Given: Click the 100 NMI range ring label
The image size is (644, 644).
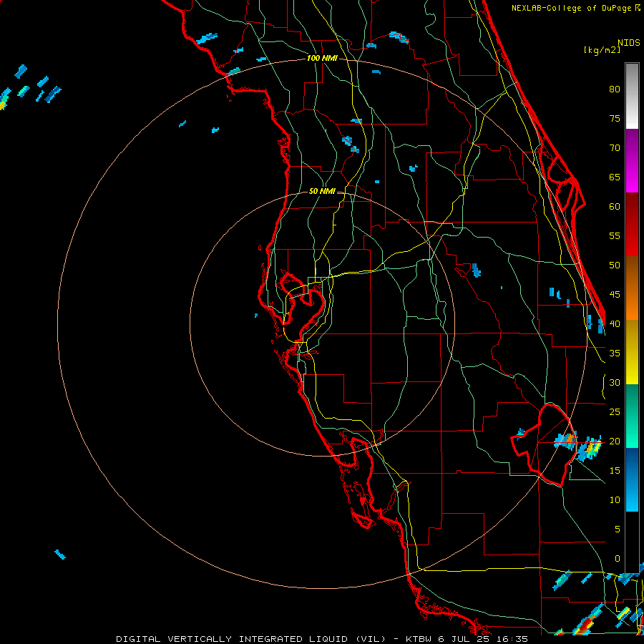Looking at the screenshot, I should pos(322,58).
